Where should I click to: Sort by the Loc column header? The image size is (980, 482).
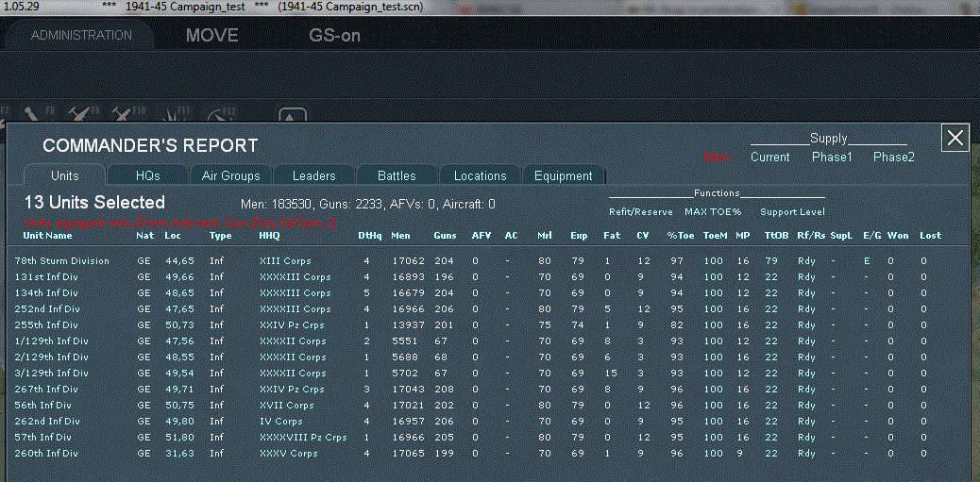tap(173, 236)
